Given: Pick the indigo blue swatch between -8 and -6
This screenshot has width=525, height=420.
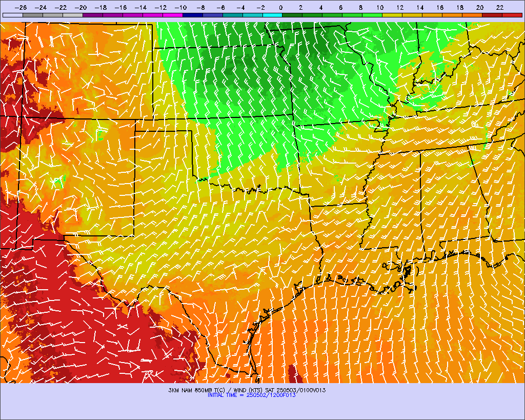Looking at the screenshot, I should coord(213,15).
